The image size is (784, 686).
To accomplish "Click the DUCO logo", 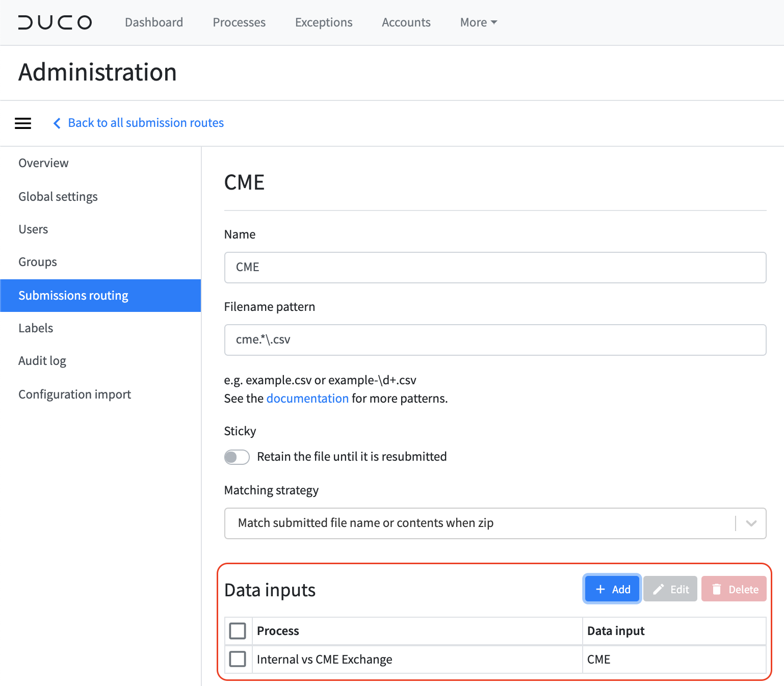I will [x=55, y=22].
